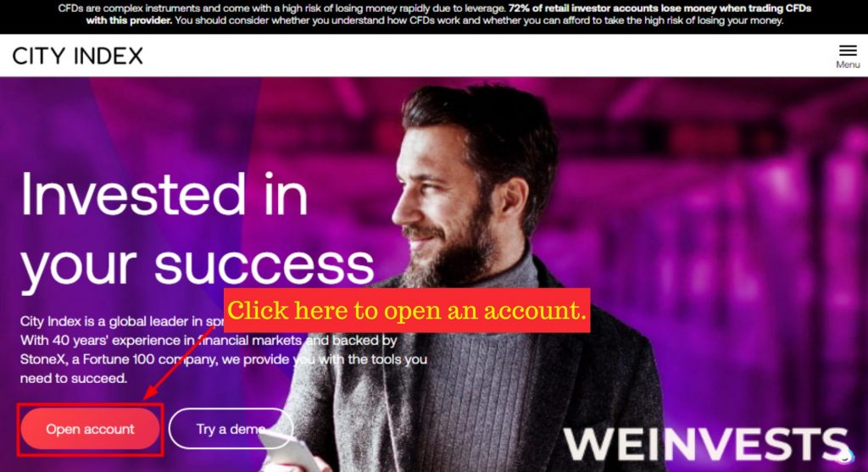Click 'City Index is a global leader' paragraph start

click(112, 321)
